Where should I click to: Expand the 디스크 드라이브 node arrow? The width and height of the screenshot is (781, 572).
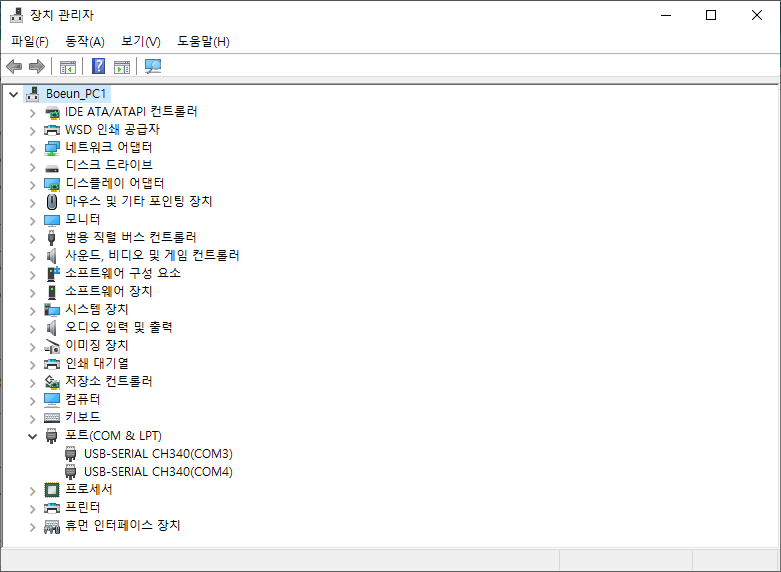[x=32, y=167]
